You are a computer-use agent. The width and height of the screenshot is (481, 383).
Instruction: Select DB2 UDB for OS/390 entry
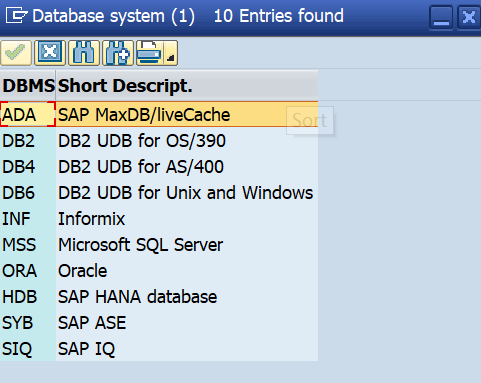(187, 141)
